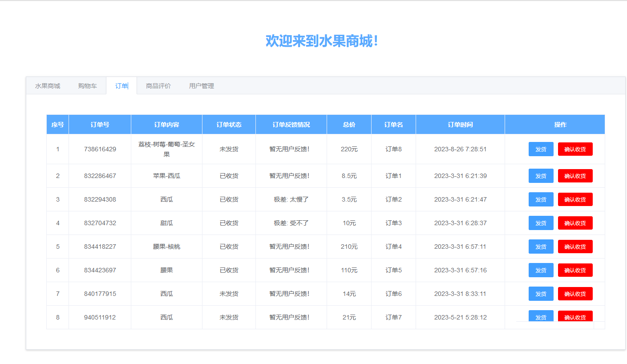Click the 110元 price cell
This screenshot has width=627, height=364.
(349, 270)
